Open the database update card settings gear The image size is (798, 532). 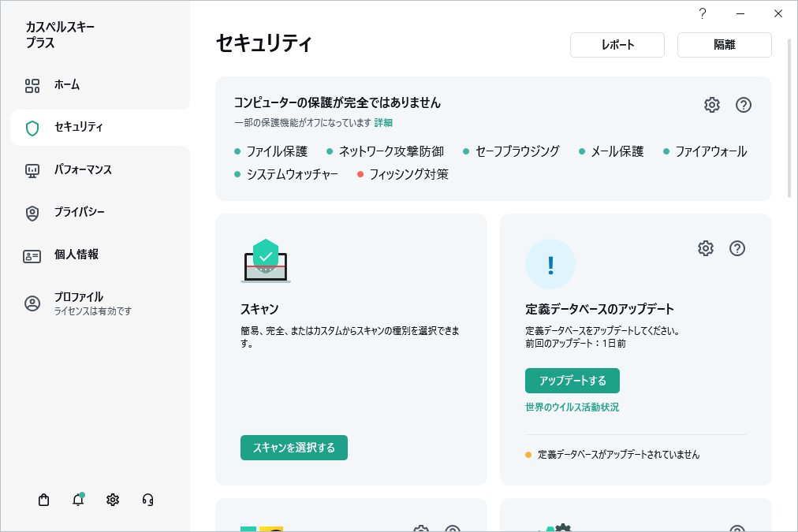click(x=705, y=248)
